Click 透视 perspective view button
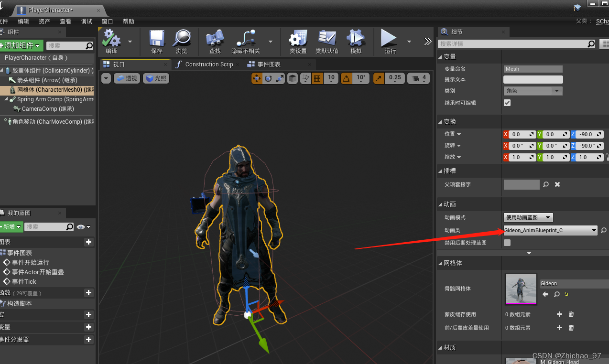This screenshot has height=364, width=609. pos(127,78)
